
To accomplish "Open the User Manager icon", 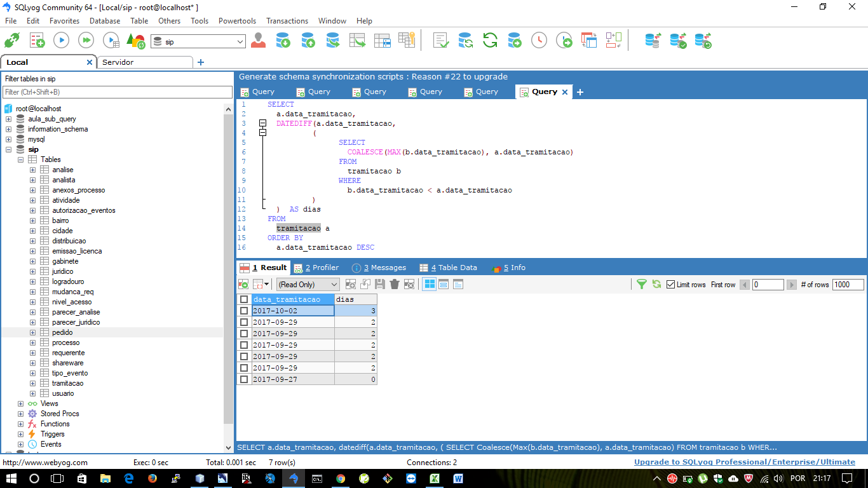I will coord(258,41).
